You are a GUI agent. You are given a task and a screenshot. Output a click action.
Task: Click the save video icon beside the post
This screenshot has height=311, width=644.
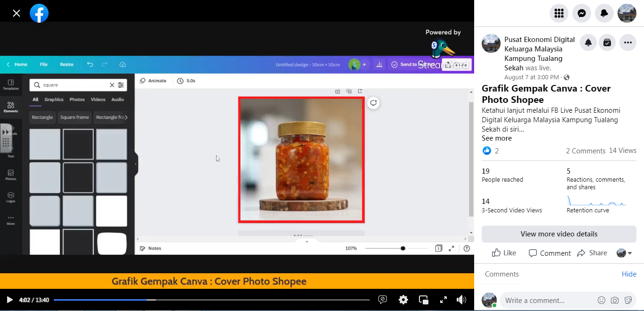(x=607, y=42)
